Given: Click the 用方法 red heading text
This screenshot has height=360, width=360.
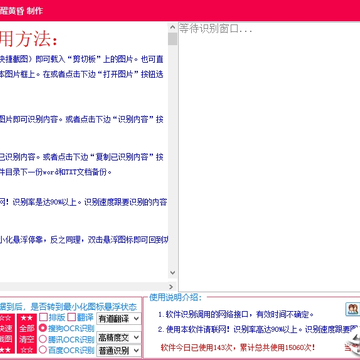Looking at the screenshot, I should coord(29,40).
